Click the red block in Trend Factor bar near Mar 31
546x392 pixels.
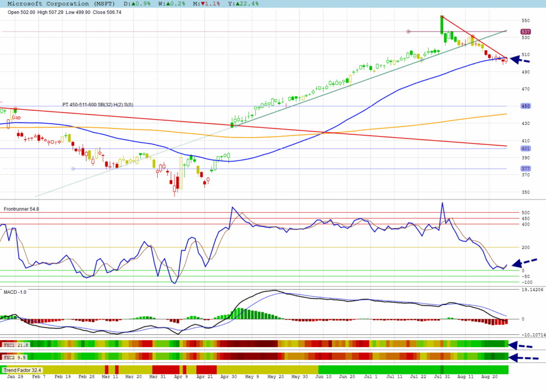coord(166,370)
